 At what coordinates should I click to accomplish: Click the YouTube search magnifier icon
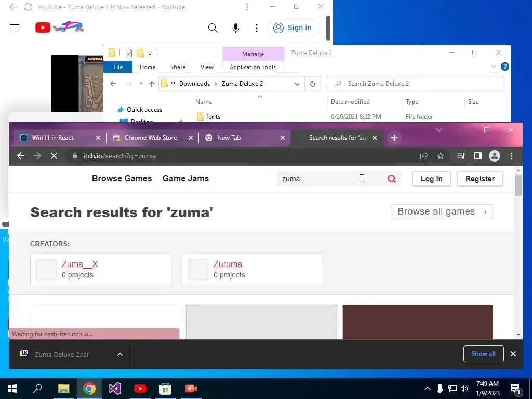coord(212,28)
